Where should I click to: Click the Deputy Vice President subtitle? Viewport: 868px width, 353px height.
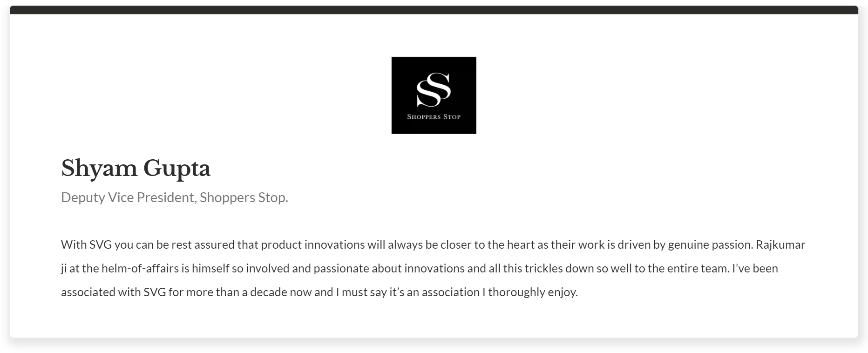pyautogui.click(x=175, y=197)
